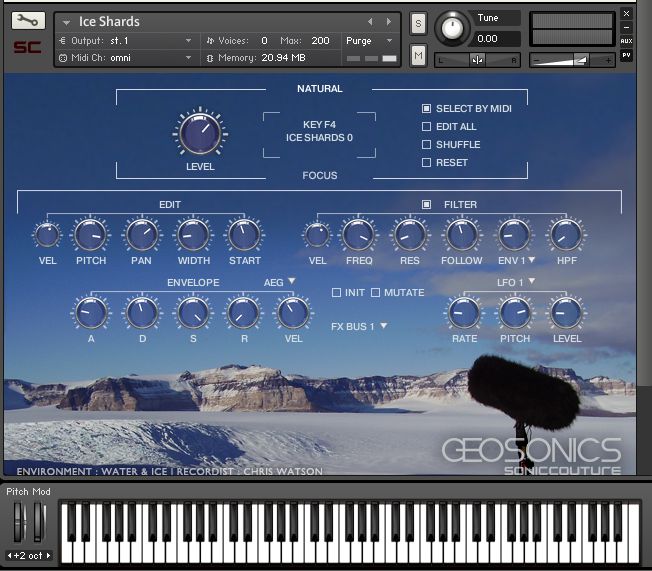Open instrument edit mode via wrench icon
This screenshot has height=571, width=652.
coord(28,21)
